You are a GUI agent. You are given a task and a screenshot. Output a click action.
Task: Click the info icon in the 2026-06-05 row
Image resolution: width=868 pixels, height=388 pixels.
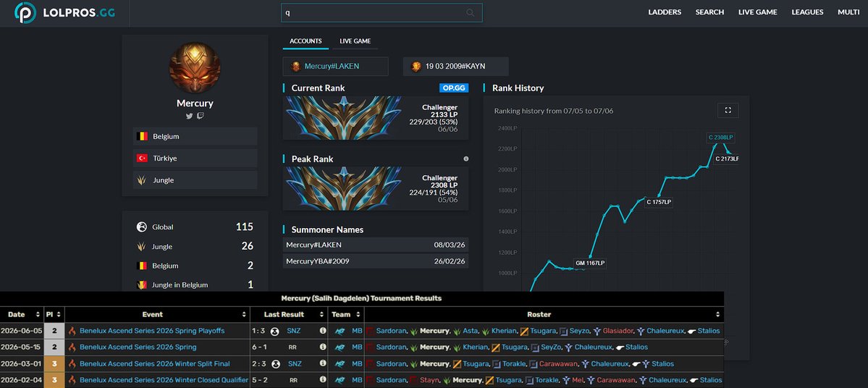pos(323,331)
